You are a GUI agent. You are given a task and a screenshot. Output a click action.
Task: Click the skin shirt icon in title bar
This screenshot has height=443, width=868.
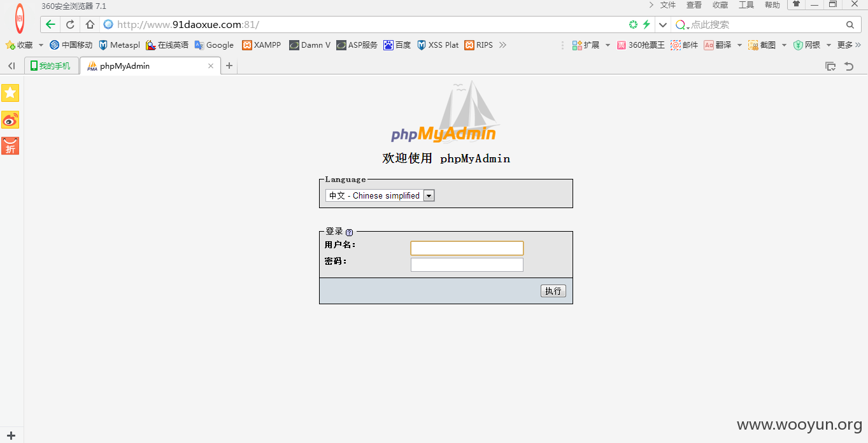click(796, 4)
